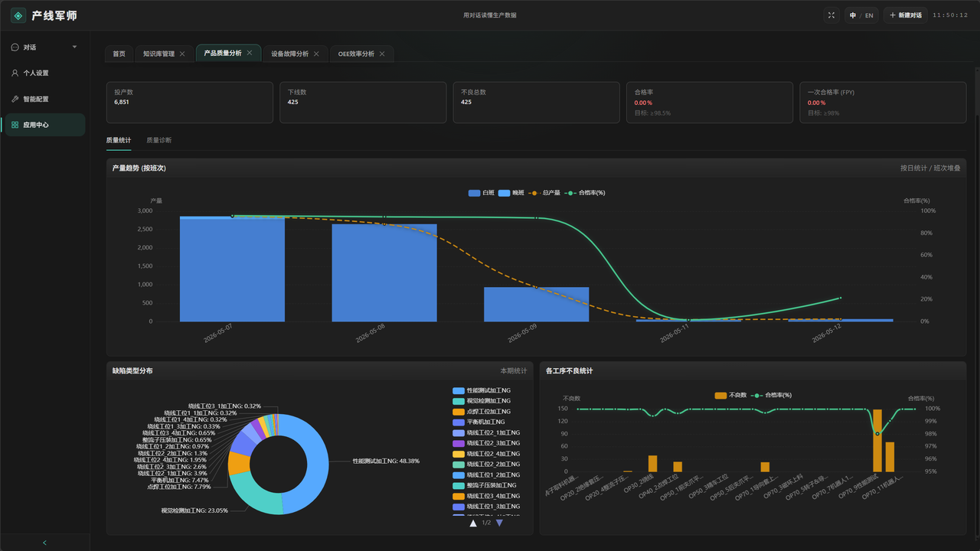Expand the 对话 menu dropdown arrow
The height and width of the screenshot is (551, 980).
(x=74, y=47)
